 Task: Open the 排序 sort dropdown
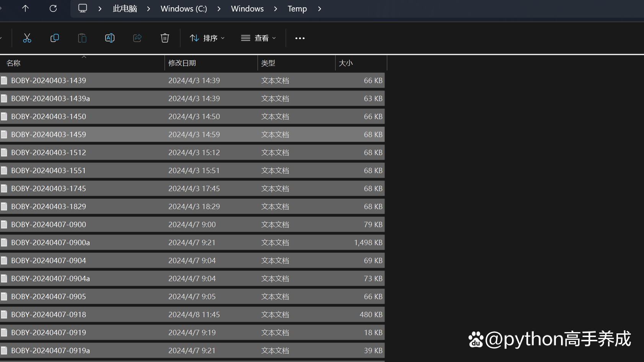[x=207, y=38]
